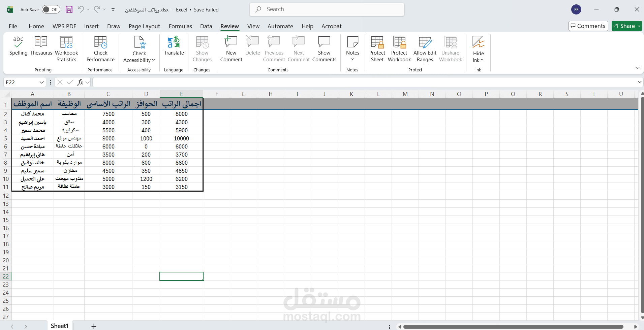Run Check Accessibility
This screenshot has width=644, height=330.
[139, 49]
